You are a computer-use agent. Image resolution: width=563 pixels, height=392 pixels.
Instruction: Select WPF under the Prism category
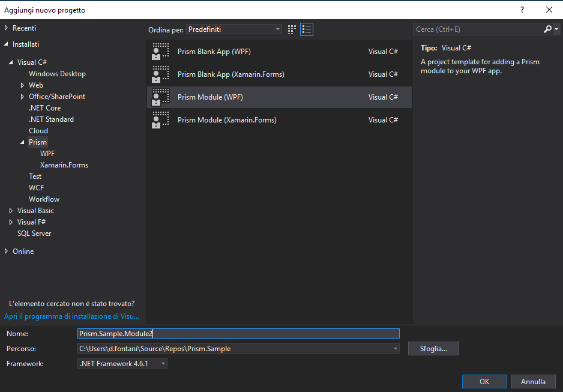[x=47, y=153]
